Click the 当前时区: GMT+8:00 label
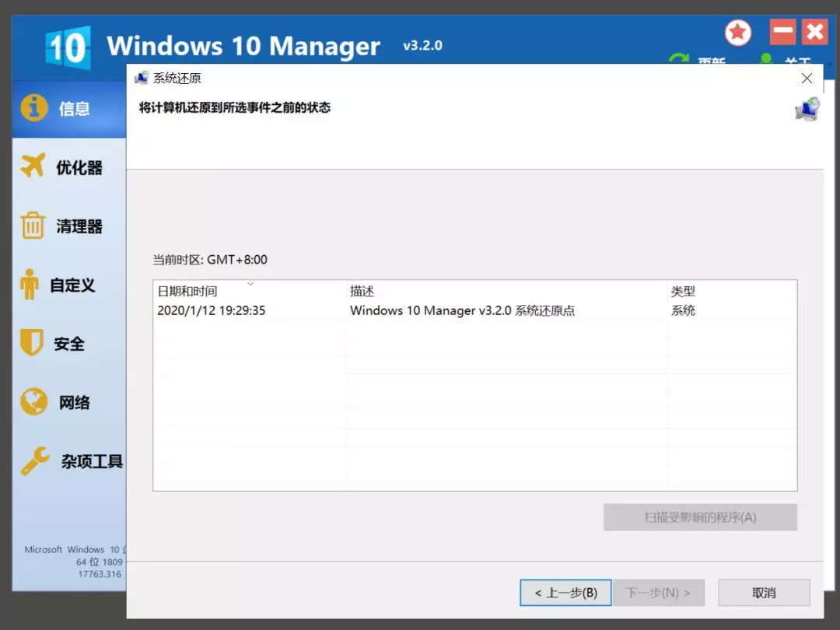Viewport: 840px width, 630px height. [210, 260]
